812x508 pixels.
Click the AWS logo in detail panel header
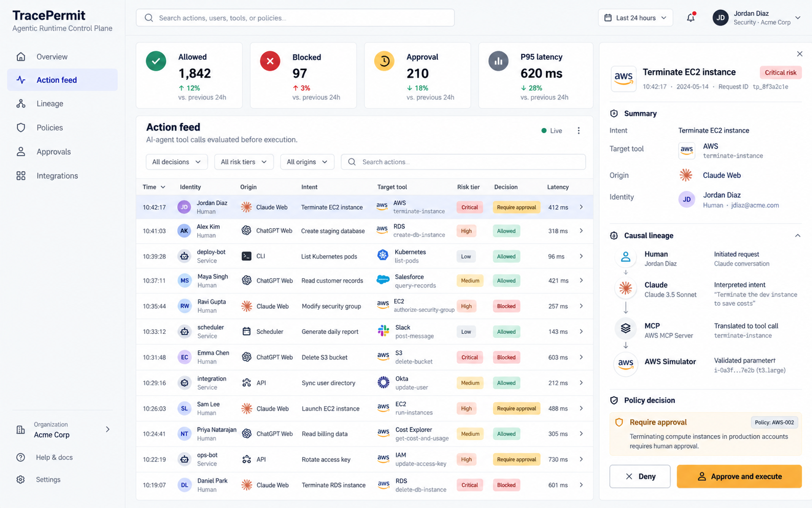623,78
